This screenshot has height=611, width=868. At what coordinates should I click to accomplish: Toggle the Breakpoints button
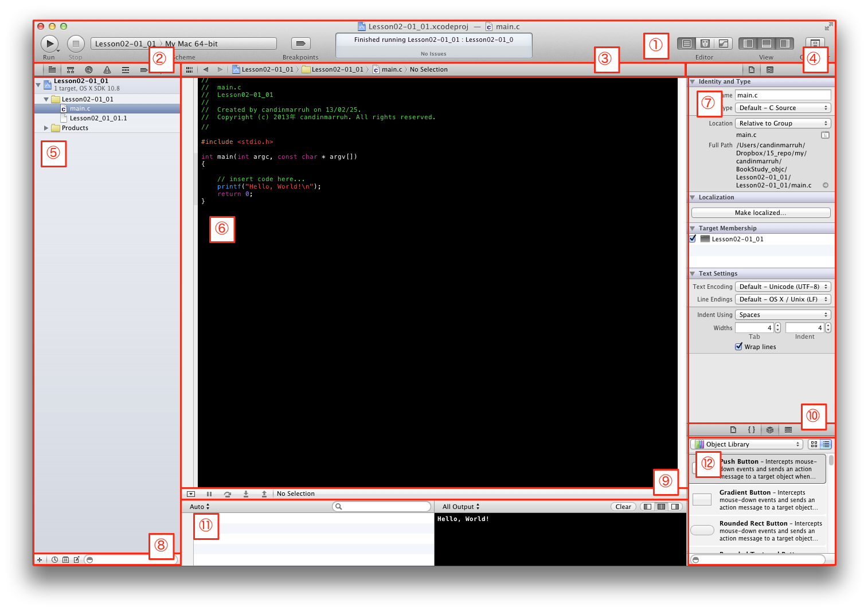[x=301, y=44]
